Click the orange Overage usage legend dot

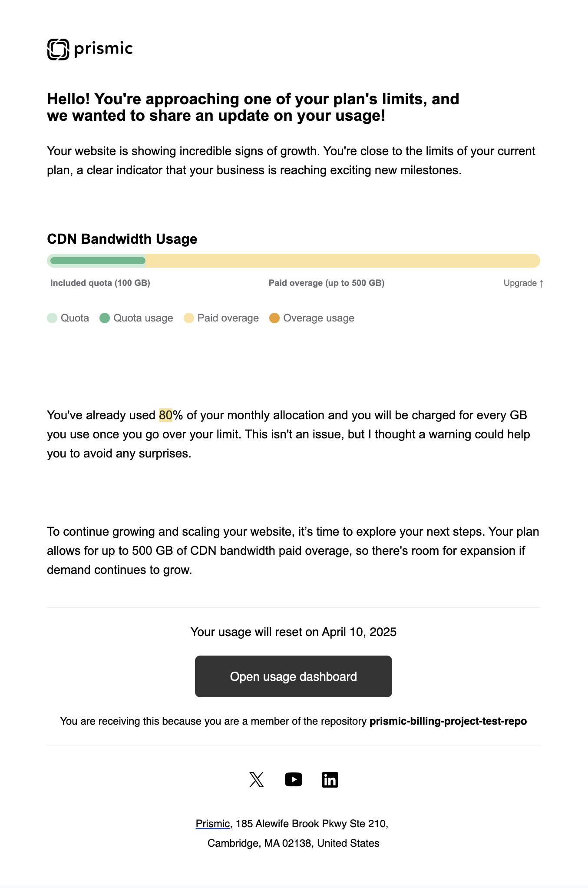click(274, 318)
